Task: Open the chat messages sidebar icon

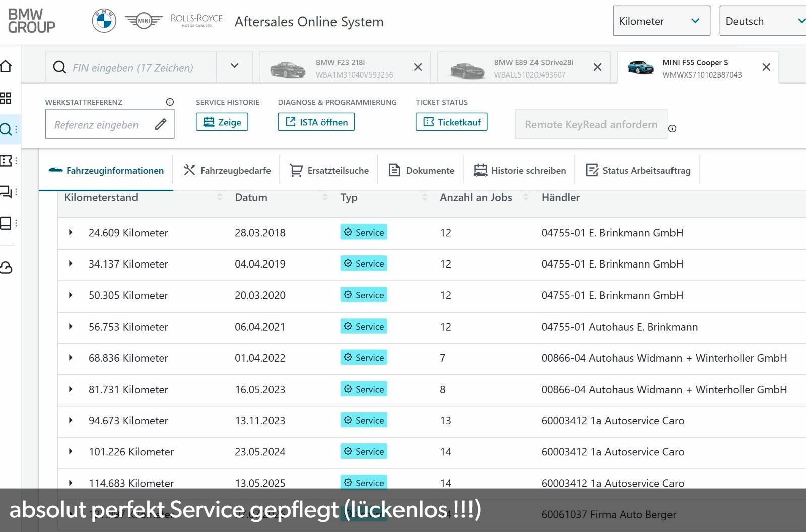Action: point(6,192)
